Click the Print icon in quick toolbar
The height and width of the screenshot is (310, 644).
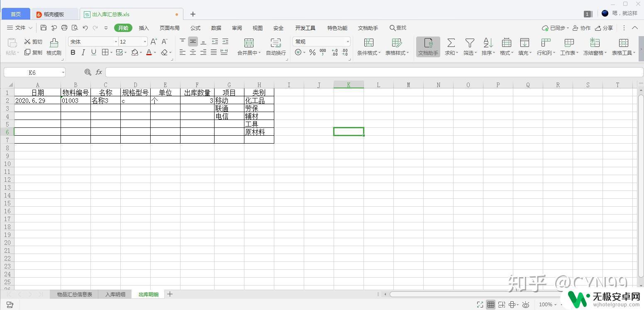64,28
